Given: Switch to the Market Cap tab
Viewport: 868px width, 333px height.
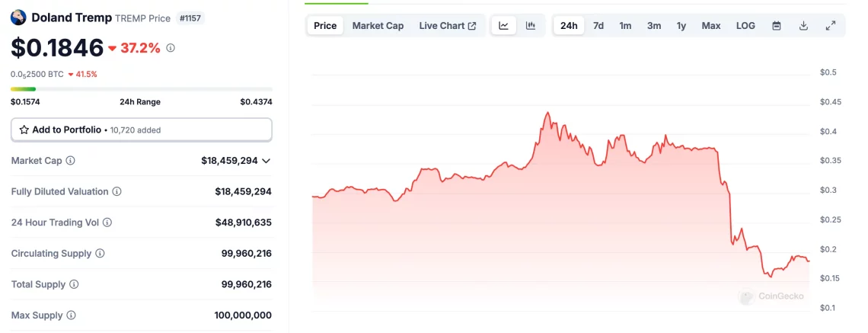Looking at the screenshot, I should click(378, 26).
